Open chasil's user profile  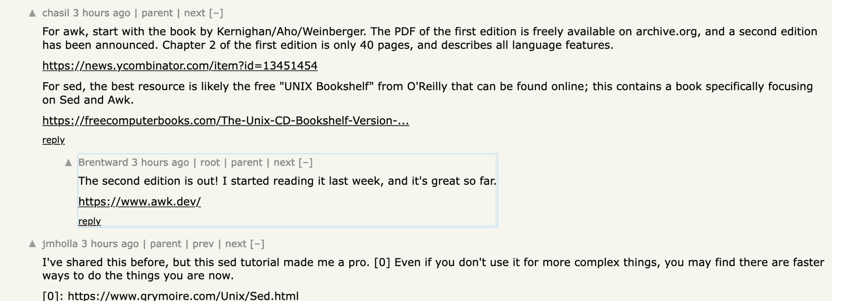[56, 13]
